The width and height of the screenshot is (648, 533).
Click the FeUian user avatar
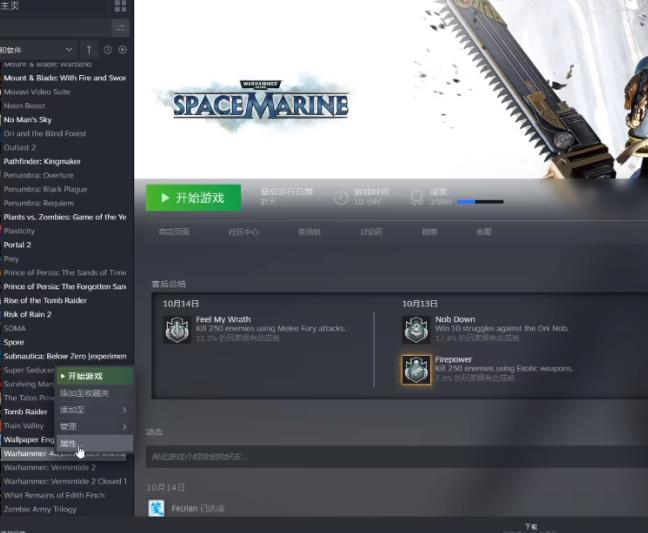156,508
